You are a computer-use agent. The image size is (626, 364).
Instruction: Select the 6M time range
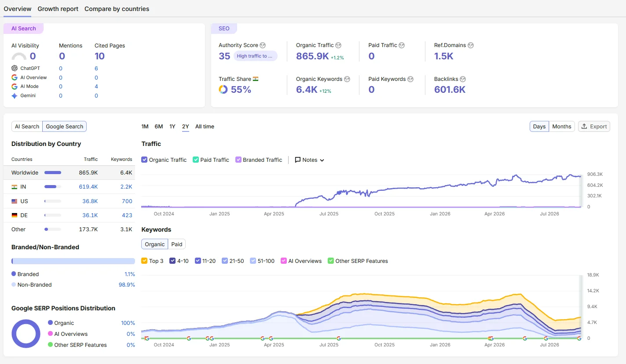[159, 127]
